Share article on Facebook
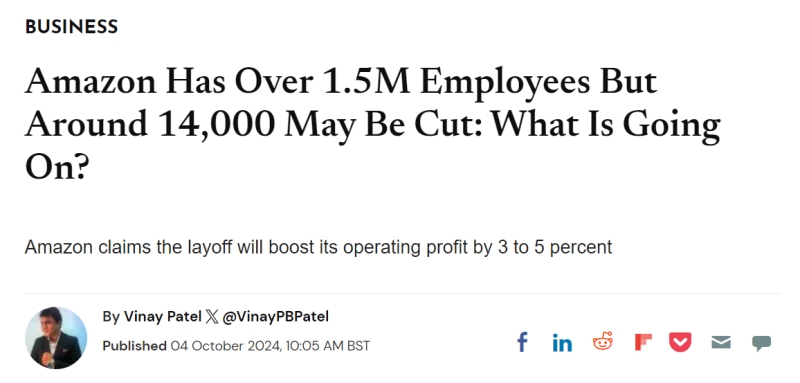The height and width of the screenshot is (383, 800). click(x=522, y=342)
